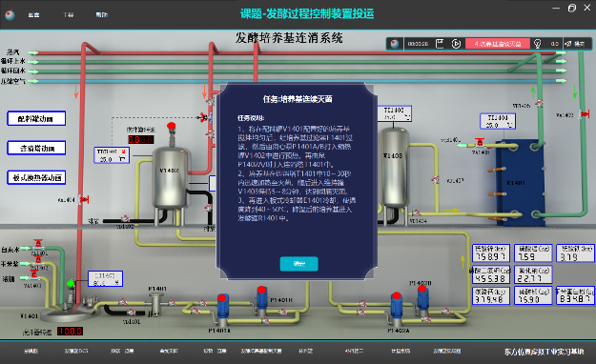Open the 工具 menu in title bar
Screen dimensions: 596x364
click(x=69, y=15)
